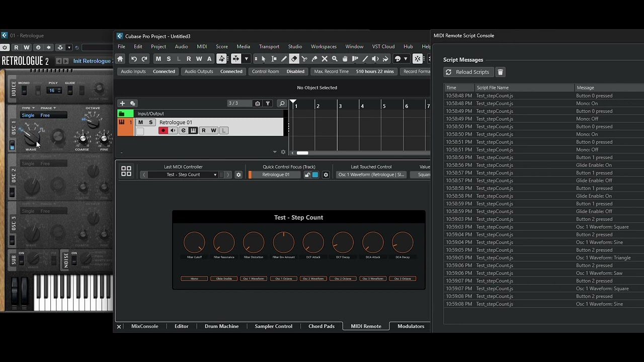The width and height of the screenshot is (644, 362).
Task: Click the Control Room Disabled status button
Action: tap(278, 71)
